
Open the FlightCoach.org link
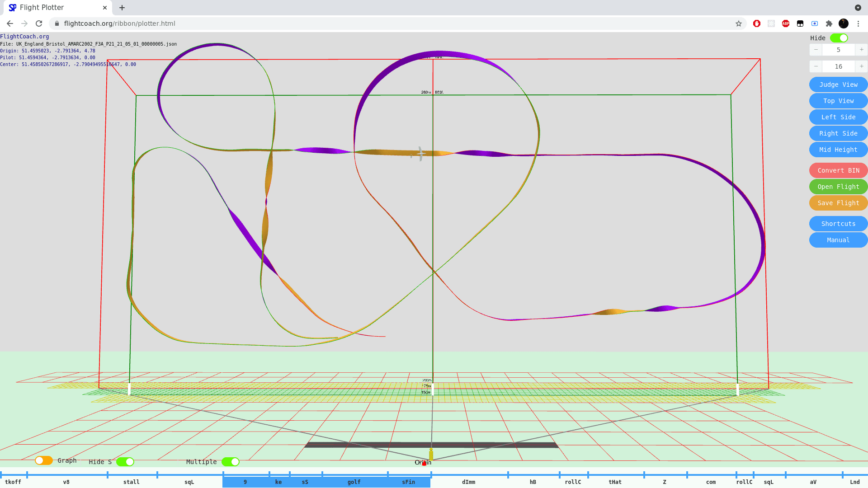[x=24, y=37]
